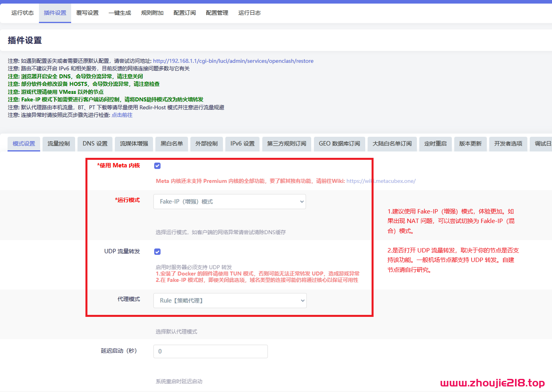Switch to the 配置订阅 tab

click(184, 12)
